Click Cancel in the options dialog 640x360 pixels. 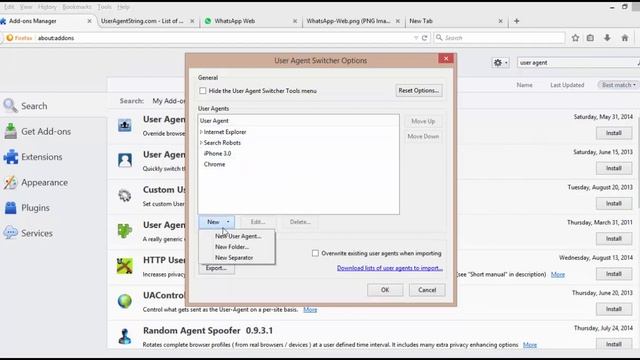(x=427, y=290)
